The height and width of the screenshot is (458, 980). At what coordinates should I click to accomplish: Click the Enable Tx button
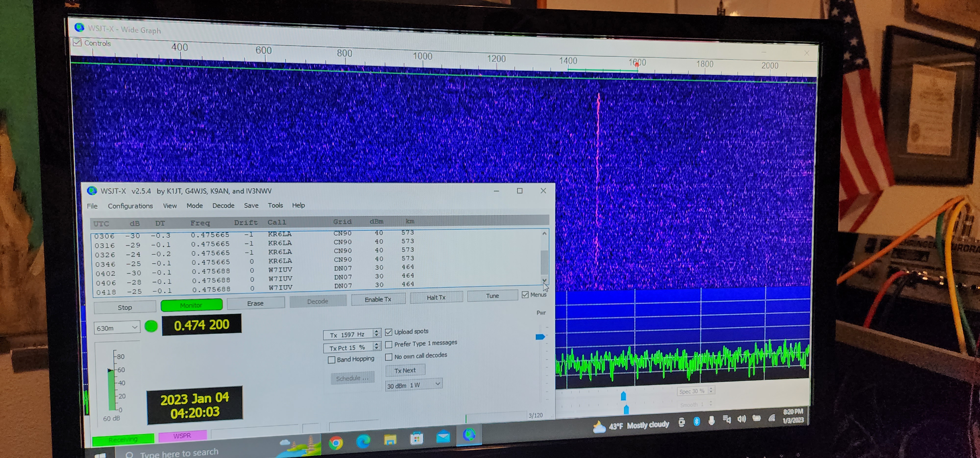tap(378, 300)
